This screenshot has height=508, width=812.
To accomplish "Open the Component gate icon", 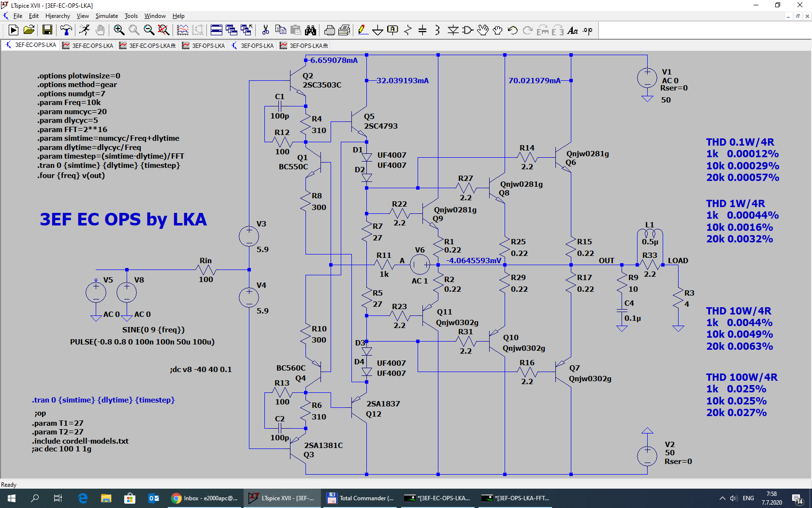I will [468, 30].
